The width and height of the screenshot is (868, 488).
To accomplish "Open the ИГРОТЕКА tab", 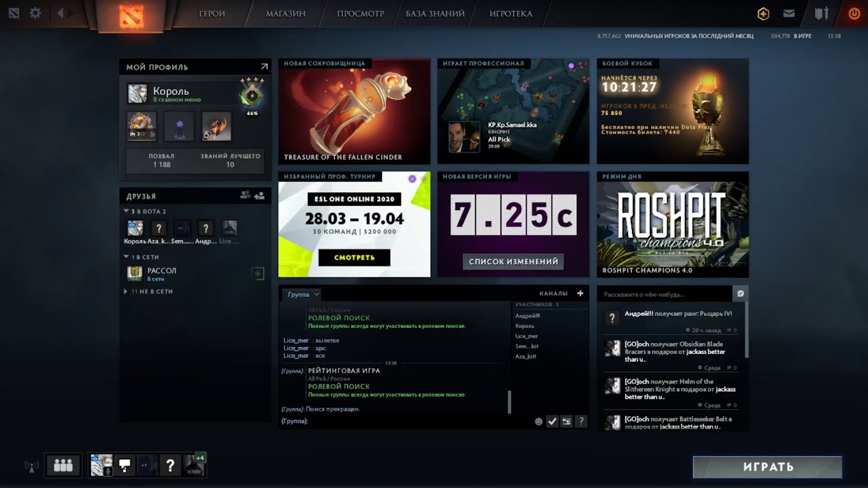I will tap(511, 14).
